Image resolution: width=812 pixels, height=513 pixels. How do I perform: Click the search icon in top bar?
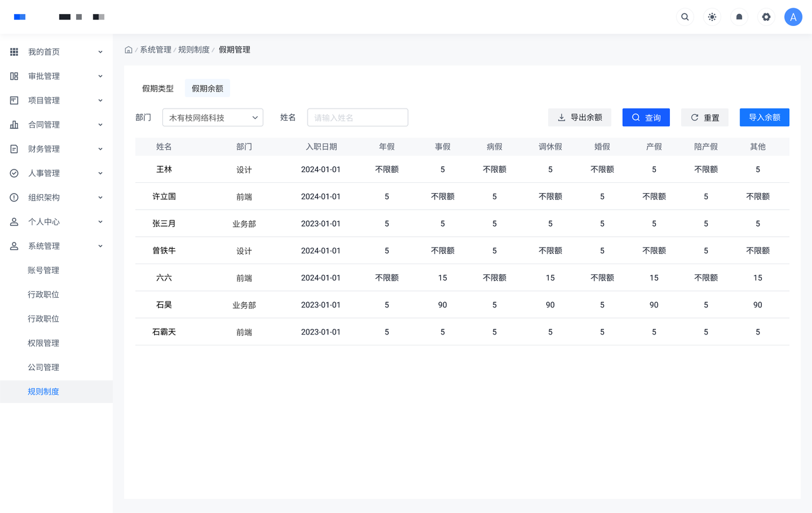[685, 17]
